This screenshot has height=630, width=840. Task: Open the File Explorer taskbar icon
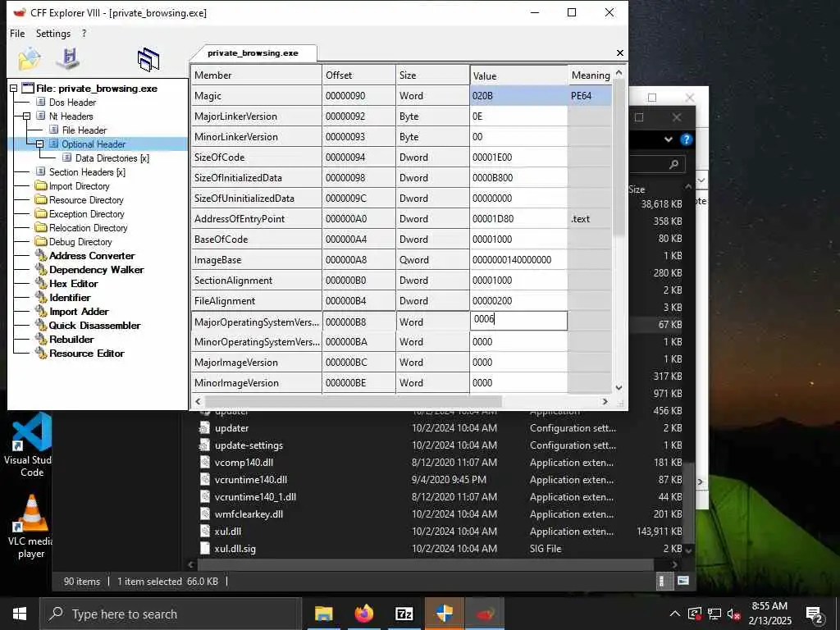[x=323, y=614]
